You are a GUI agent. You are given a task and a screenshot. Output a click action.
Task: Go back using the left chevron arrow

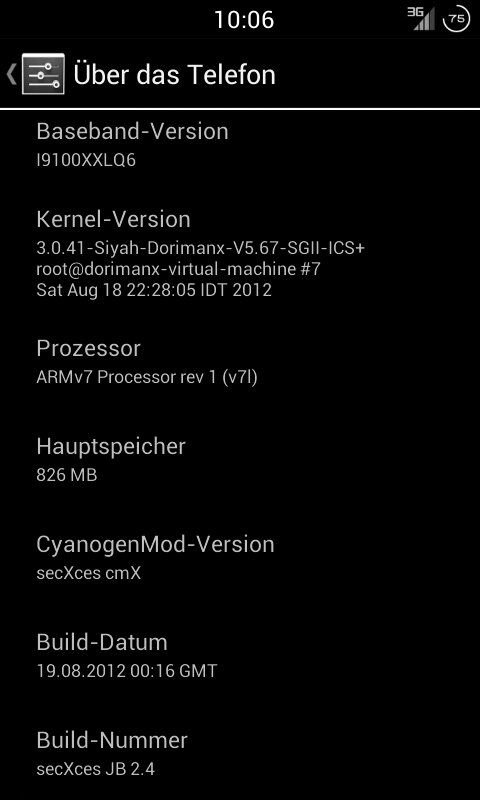point(11,74)
